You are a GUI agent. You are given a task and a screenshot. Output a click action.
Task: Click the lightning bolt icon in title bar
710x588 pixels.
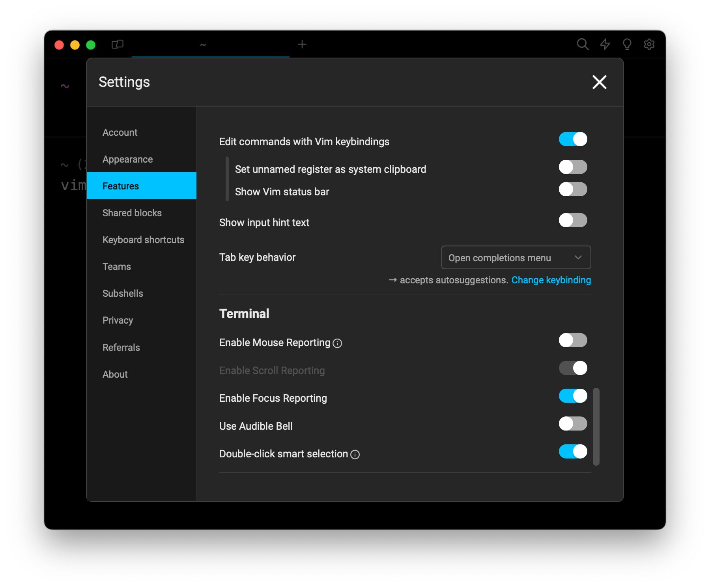click(605, 44)
